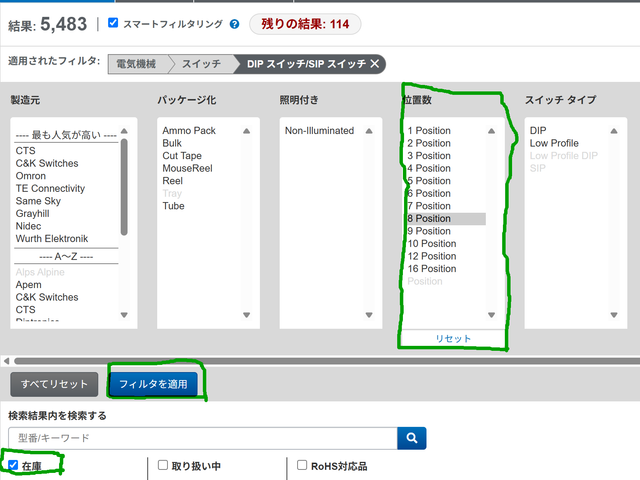
Task: Click the フィルタを適用 button
Action: 153,384
